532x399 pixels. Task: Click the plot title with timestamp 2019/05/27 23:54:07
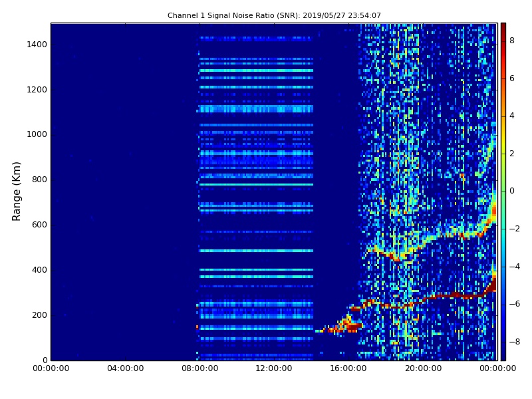pos(274,15)
